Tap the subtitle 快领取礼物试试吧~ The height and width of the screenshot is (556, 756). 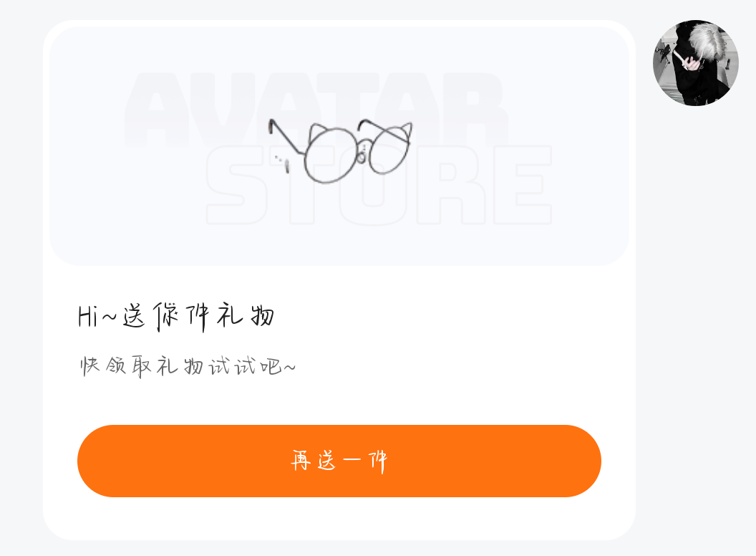click(x=188, y=366)
